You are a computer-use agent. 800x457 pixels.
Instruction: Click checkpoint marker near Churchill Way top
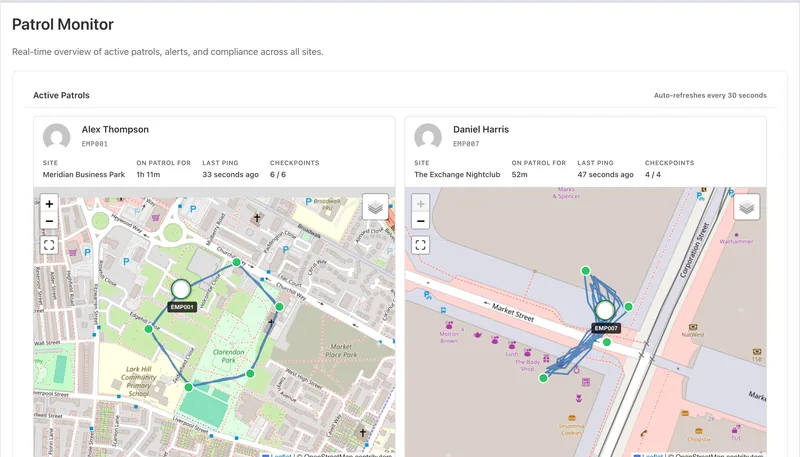(x=236, y=262)
